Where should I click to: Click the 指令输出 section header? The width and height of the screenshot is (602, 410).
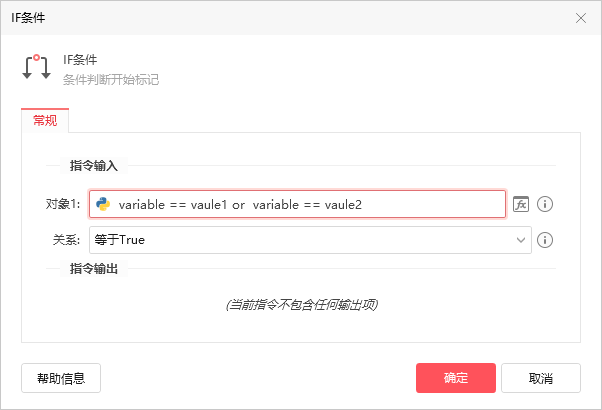(93, 268)
